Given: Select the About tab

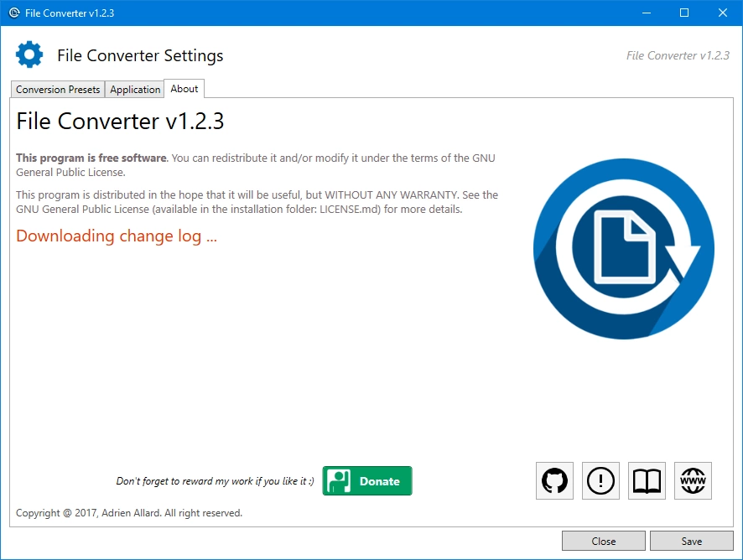Looking at the screenshot, I should click(x=184, y=89).
